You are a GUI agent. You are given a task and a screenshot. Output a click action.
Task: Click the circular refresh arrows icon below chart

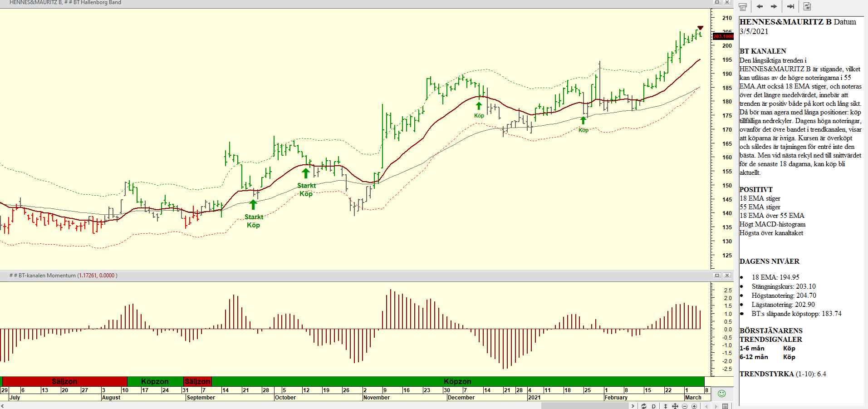643,406
